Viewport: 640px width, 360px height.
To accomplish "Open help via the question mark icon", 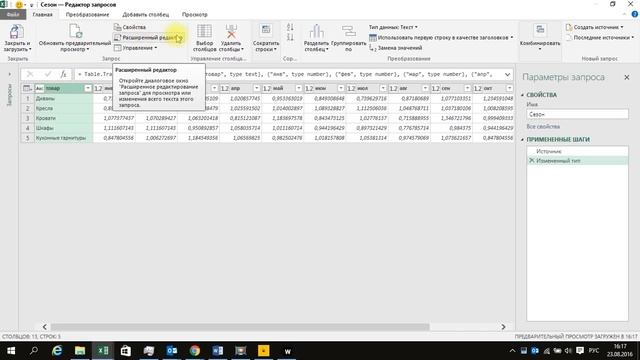I will tap(635, 14).
